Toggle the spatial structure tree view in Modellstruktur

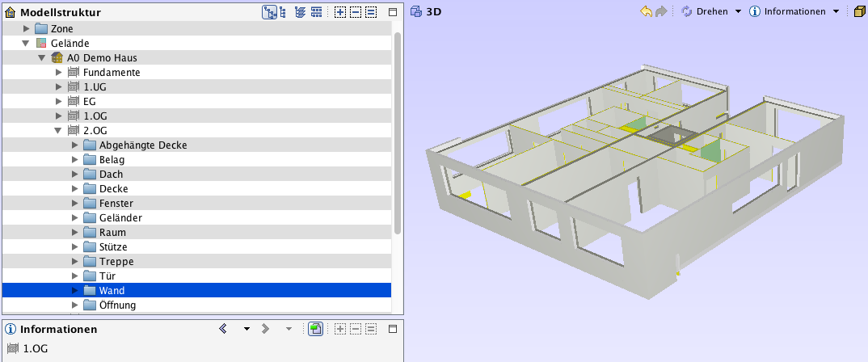(269, 12)
